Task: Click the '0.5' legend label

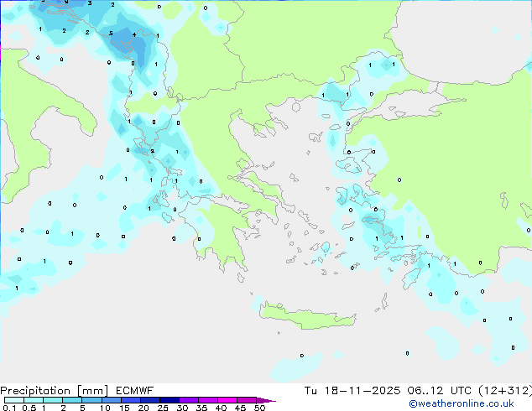Action: 29,408
